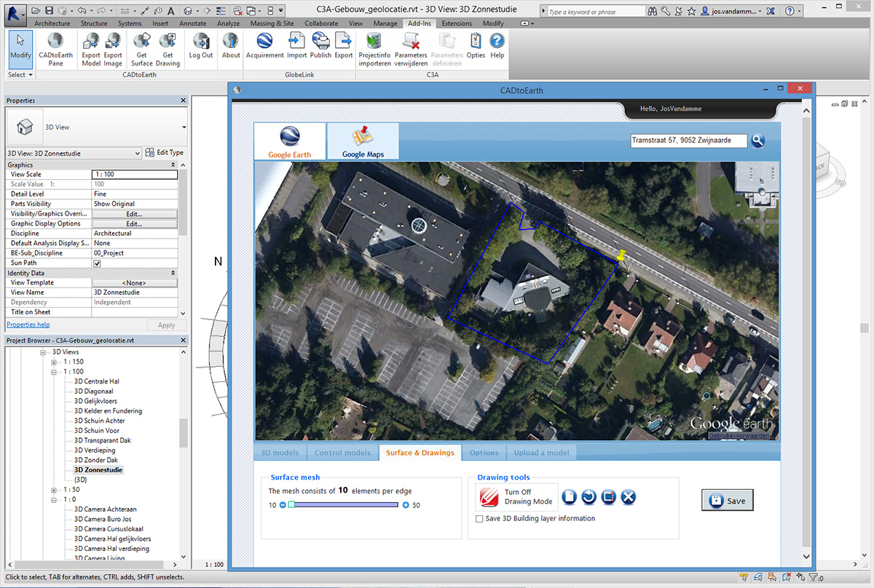Click the Edit Type button

point(165,153)
